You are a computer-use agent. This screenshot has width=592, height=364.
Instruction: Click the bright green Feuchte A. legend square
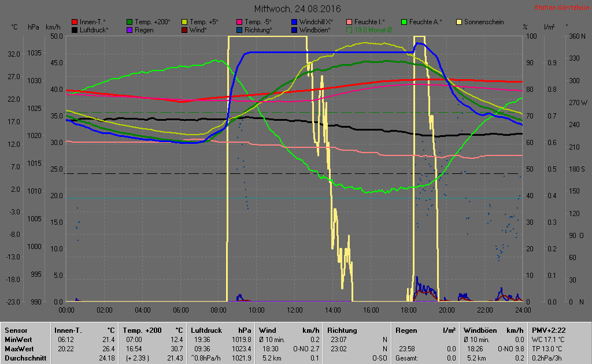point(404,22)
